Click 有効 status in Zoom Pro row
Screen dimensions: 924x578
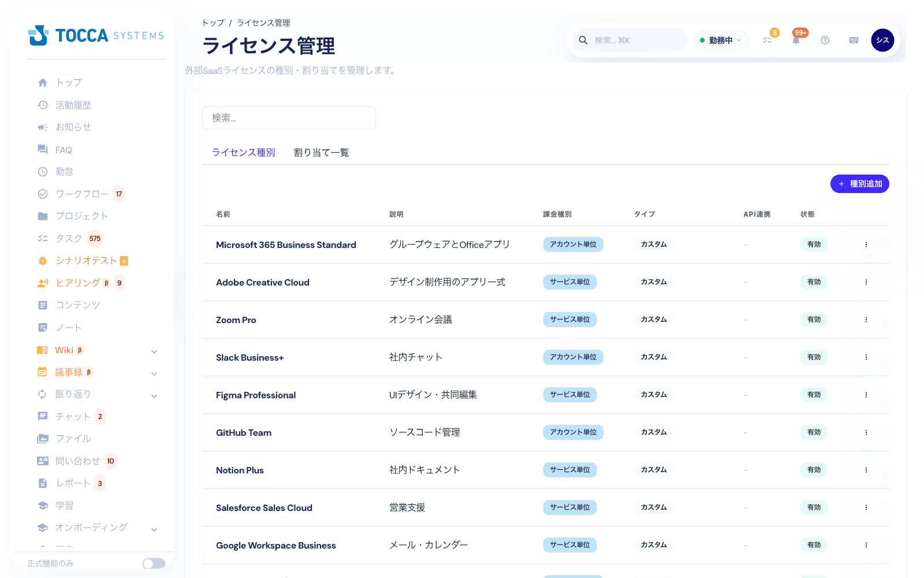point(814,320)
